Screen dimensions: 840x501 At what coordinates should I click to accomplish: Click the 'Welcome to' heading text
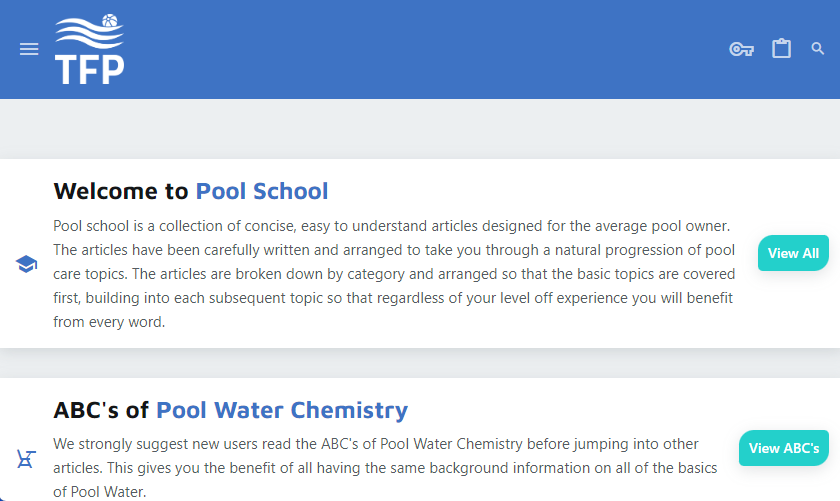(x=121, y=191)
